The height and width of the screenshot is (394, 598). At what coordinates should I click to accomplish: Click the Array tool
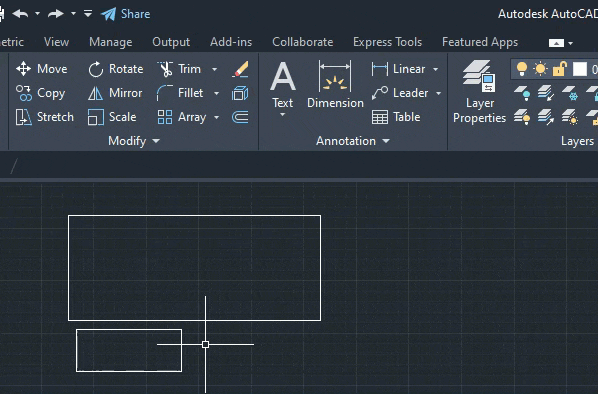182,117
